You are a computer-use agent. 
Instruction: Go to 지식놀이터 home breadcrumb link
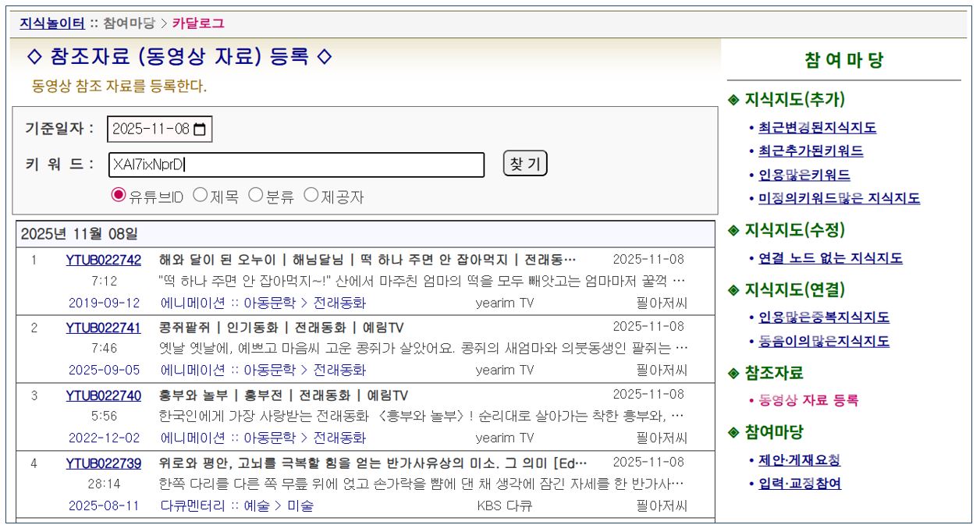click(52, 23)
